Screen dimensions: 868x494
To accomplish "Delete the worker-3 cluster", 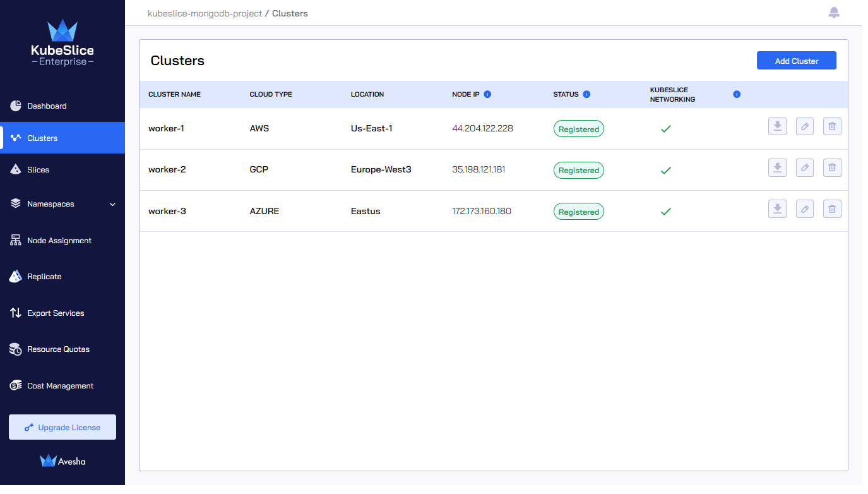I will coord(832,208).
